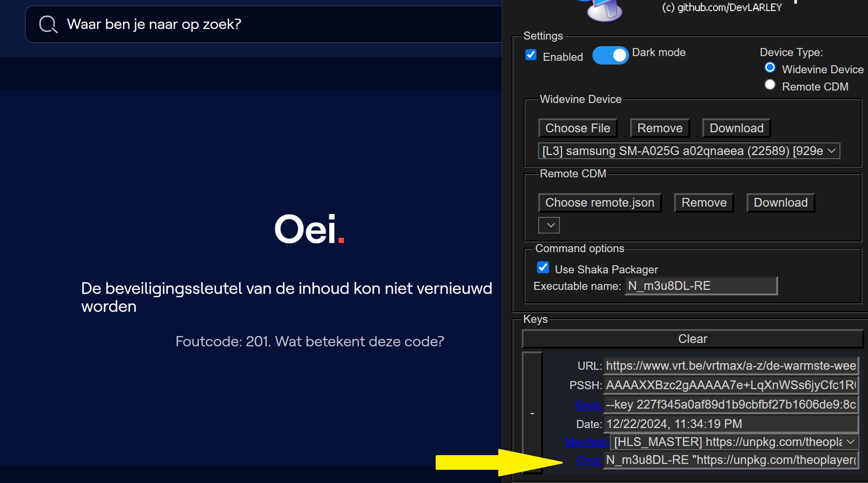Click the Cmd link to copy command
The image size is (868, 483).
[x=588, y=460]
